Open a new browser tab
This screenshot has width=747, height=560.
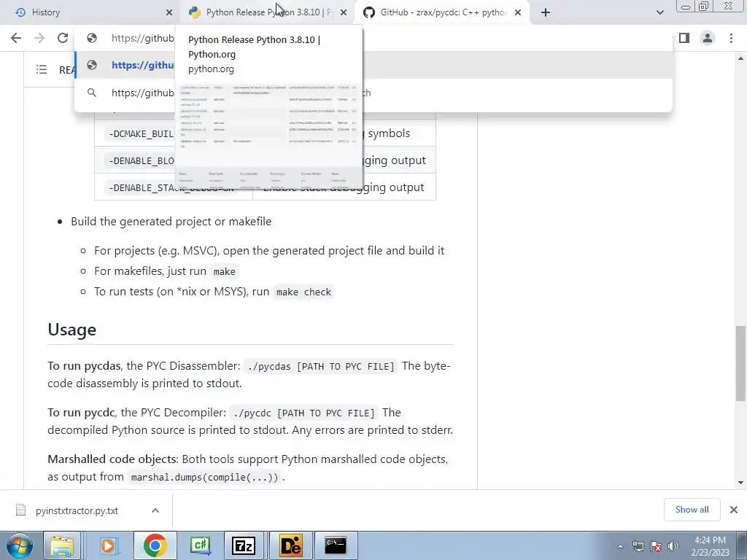pos(546,12)
